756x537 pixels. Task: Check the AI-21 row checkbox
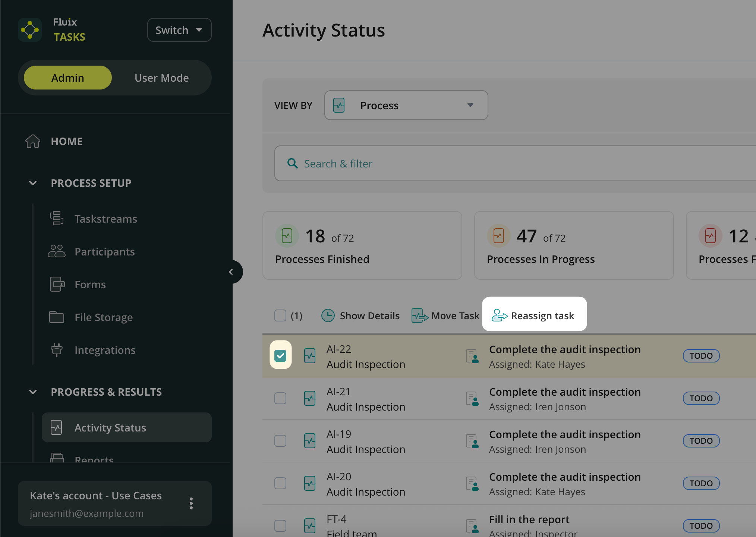coord(280,398)
